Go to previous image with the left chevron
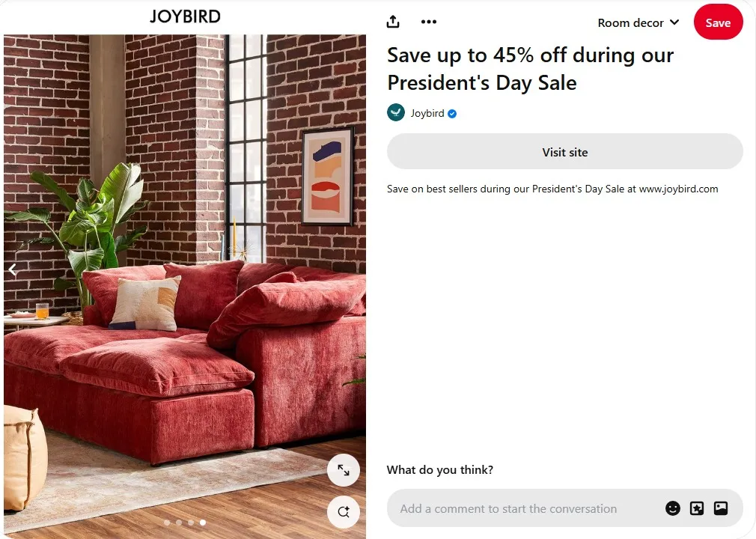The image size is (756, 539). (x=12, y=269)
